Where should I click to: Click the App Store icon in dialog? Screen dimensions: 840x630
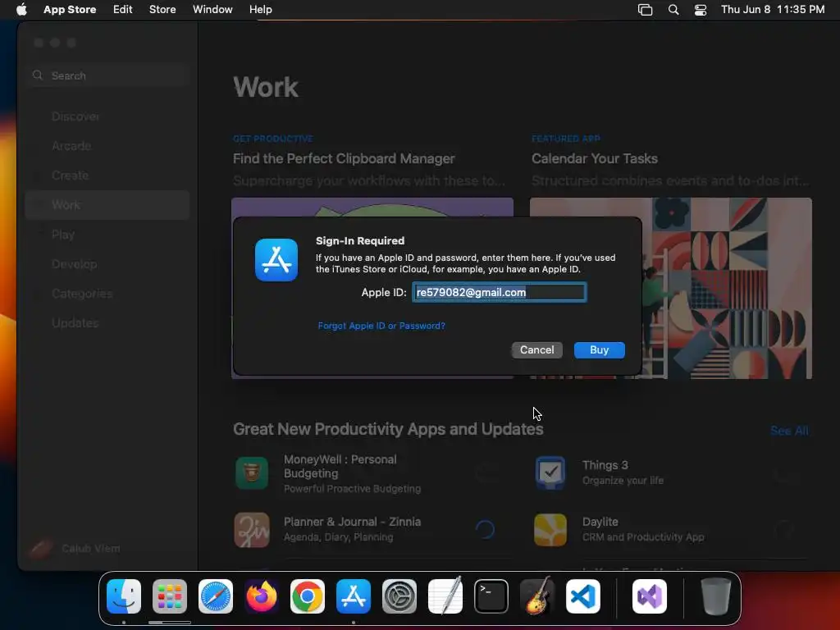click(276, 260)
